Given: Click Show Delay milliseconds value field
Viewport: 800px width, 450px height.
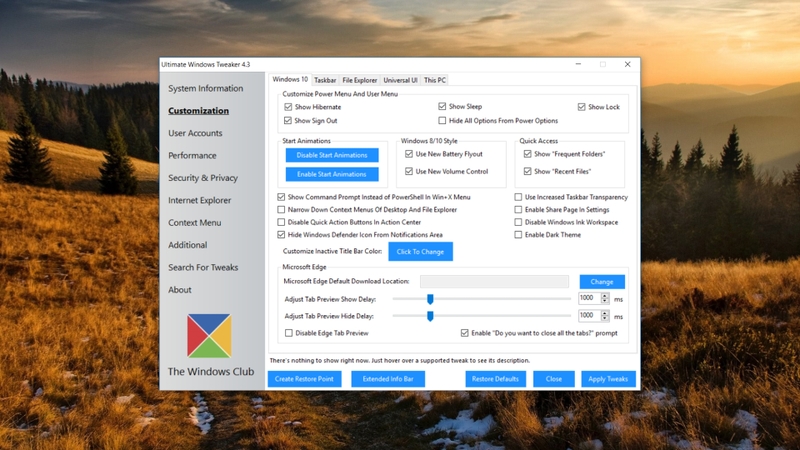Looking at the screenshot, I should coord(589,298).
